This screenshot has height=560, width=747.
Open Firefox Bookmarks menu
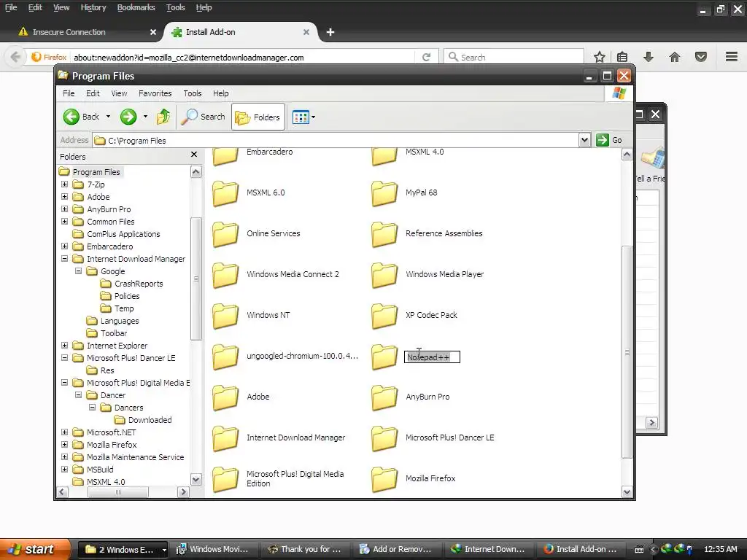pos(136,7)
